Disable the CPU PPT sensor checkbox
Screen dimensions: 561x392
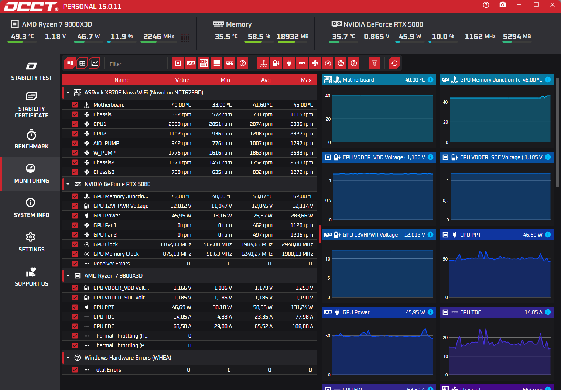point(75,307)
